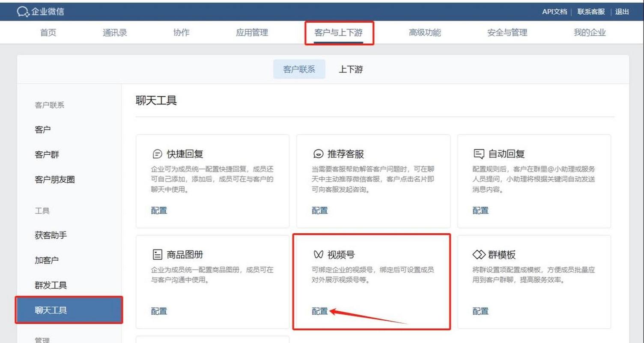Click the 群模板 card title

point(502,255)
